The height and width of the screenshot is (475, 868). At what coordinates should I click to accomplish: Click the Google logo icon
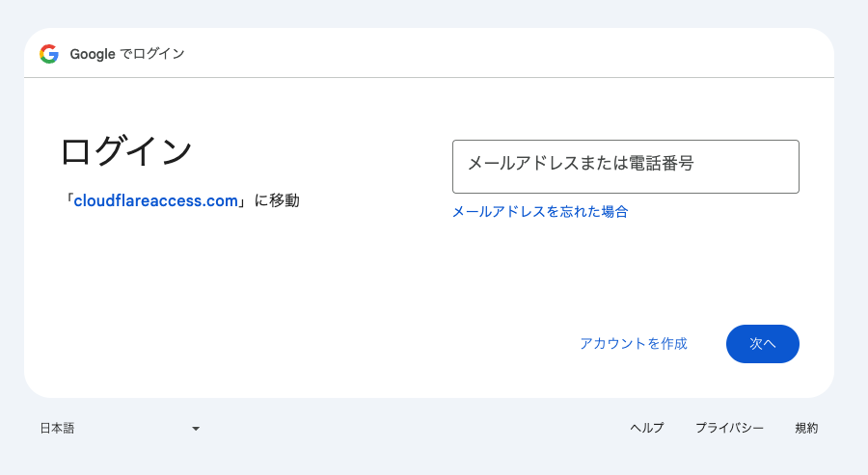[49, 54]
